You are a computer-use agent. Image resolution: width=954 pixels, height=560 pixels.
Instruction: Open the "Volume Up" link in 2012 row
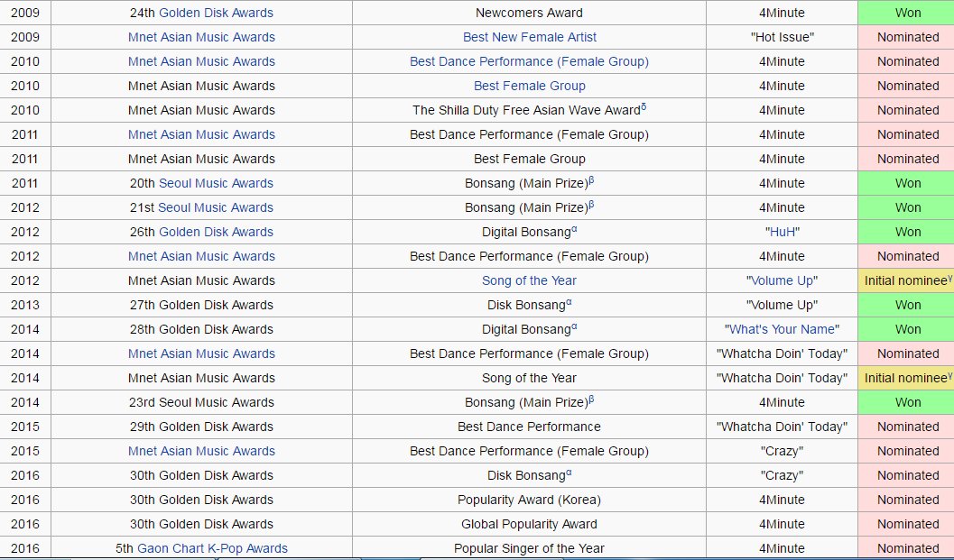[782, 280]
